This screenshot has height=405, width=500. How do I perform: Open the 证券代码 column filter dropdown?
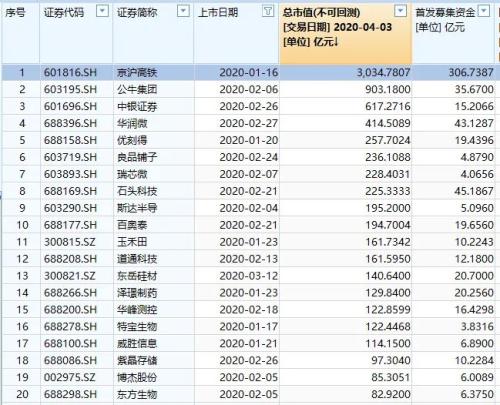pos(102,12)
